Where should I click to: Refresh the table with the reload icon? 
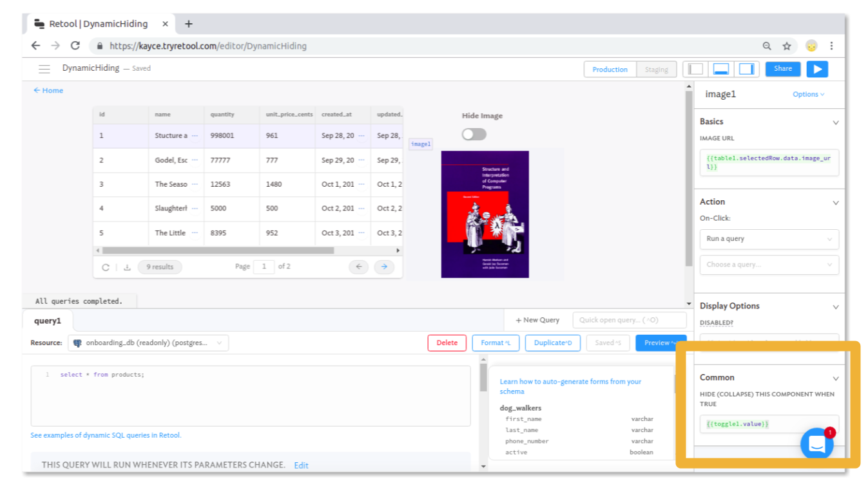pyautogui.click(x=106, y=267)
